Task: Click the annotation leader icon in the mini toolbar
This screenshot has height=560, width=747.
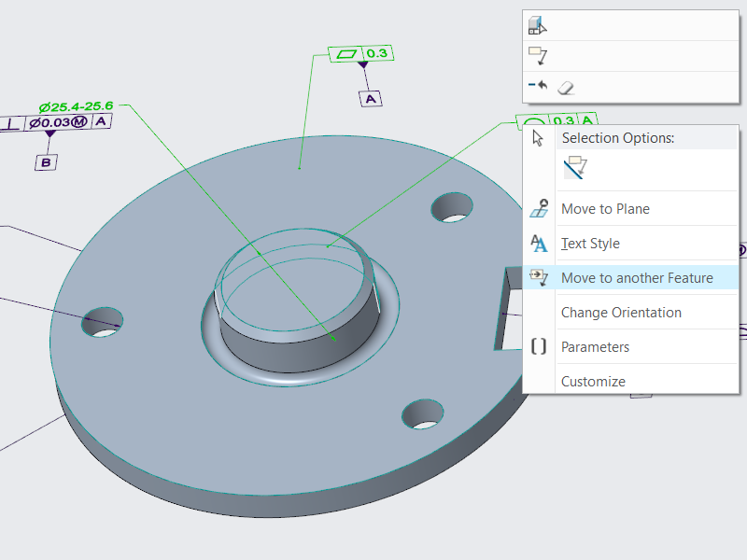Action: pos(538,56)
